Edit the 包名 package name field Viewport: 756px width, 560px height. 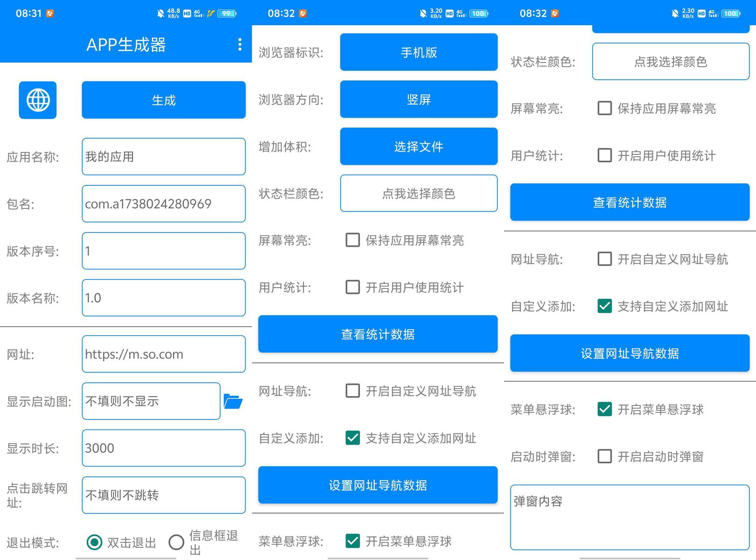click(x=164, y=203)
